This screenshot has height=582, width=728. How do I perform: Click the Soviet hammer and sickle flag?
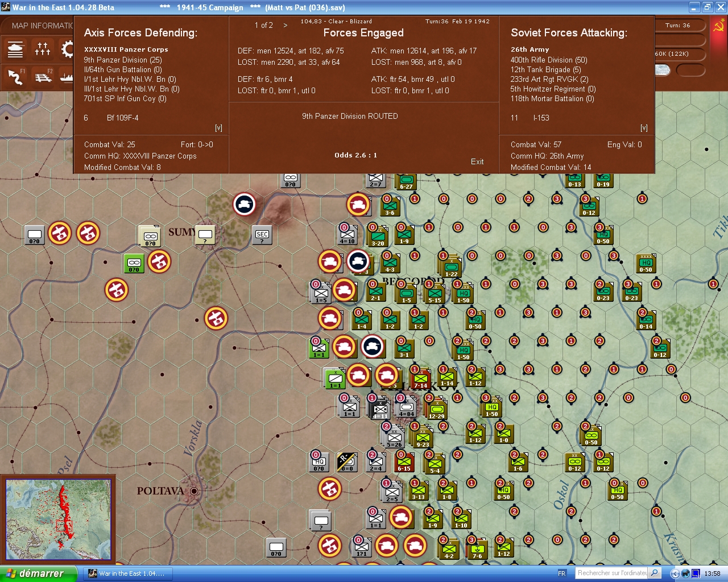pyautogui.click(x=719, y=26)
